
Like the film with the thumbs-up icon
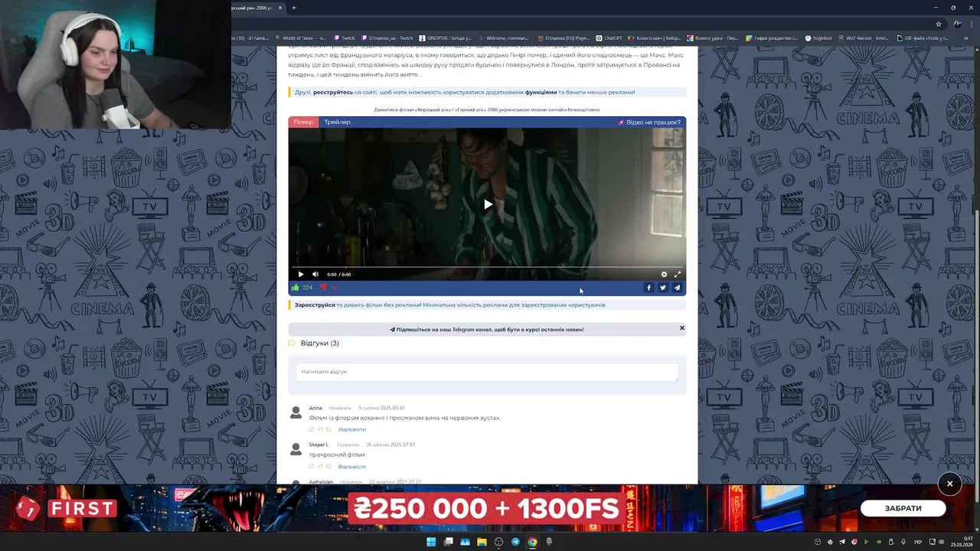coord(296,288)
